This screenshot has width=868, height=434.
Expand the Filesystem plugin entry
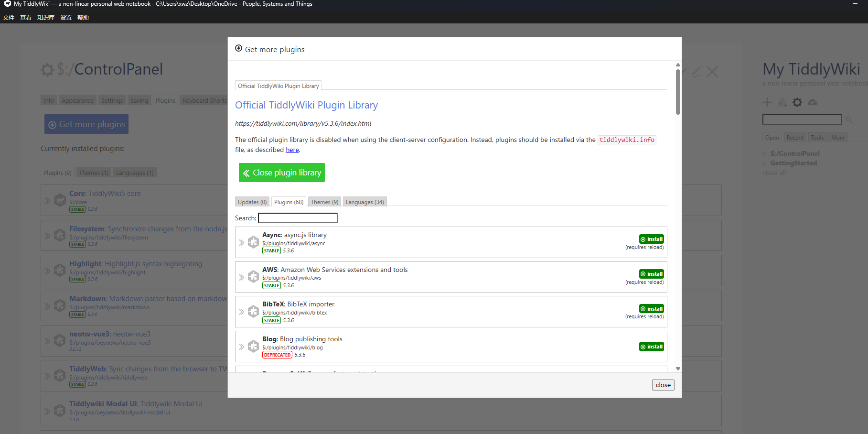click(x=47, y=236)
